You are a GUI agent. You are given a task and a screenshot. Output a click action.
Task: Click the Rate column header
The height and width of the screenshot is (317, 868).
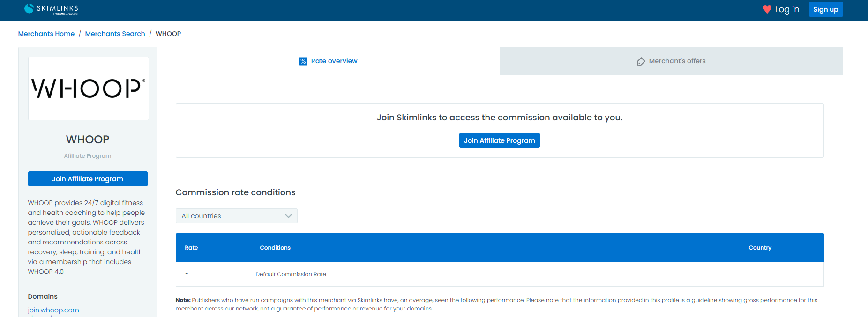tap(191, 248)
